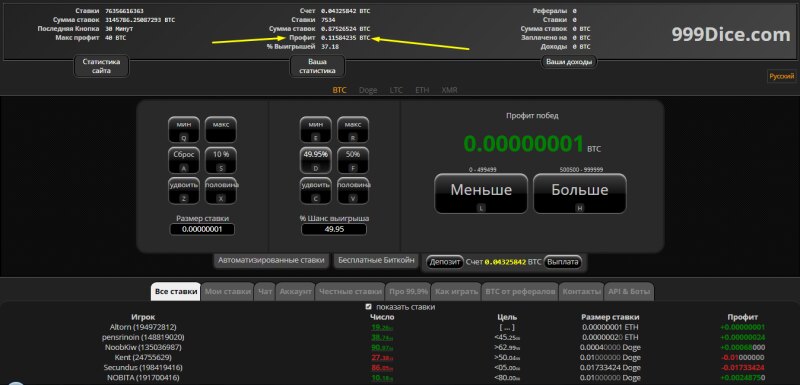Click the Размер ставки column header
The width and height of the screenshot is (800, 385).
[610, 317]
